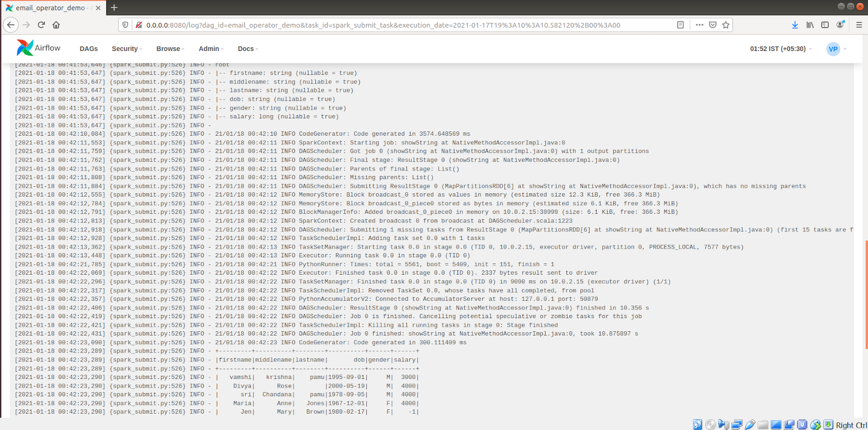Click the VirtualBox network indicator
This screenshot has height=430, width=868.
[x=737, y=425]
